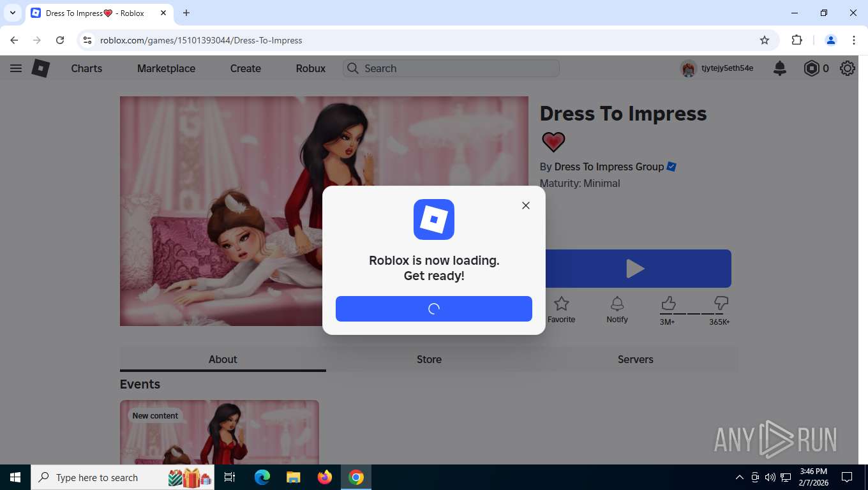
Task: Open the taskbar clock and date
Action: click(813, 477)
